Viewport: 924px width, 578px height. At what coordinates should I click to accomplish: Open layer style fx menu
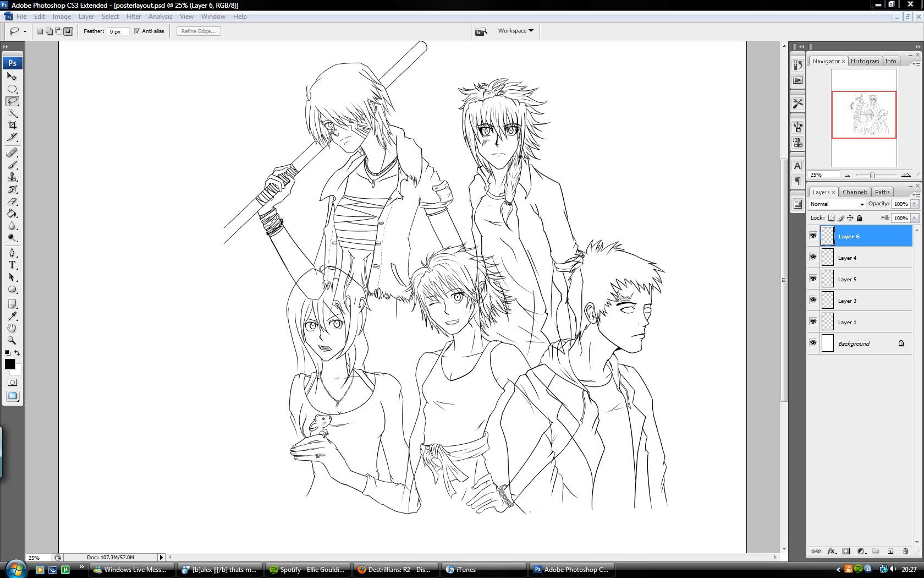(831, 551)
